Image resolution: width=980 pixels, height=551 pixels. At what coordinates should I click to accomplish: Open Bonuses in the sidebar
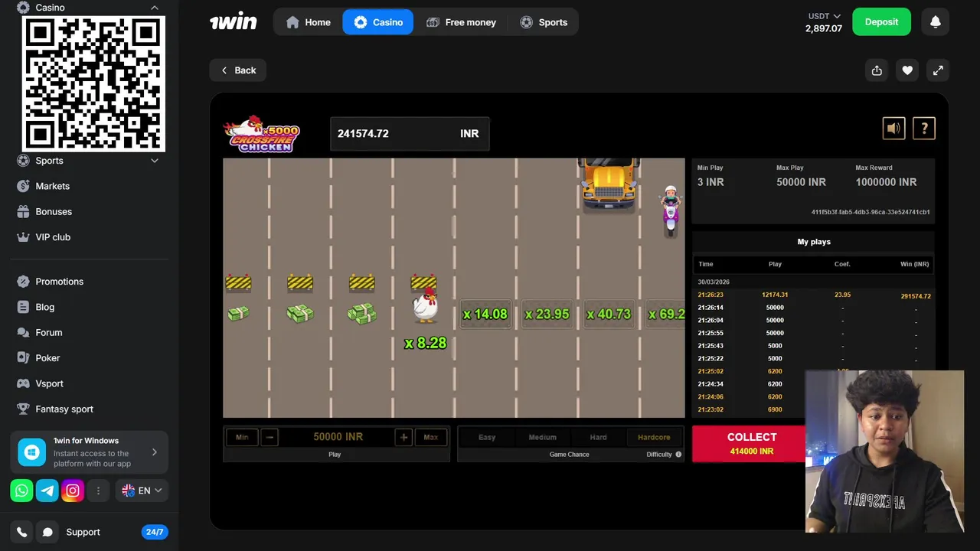click(54, 211)
